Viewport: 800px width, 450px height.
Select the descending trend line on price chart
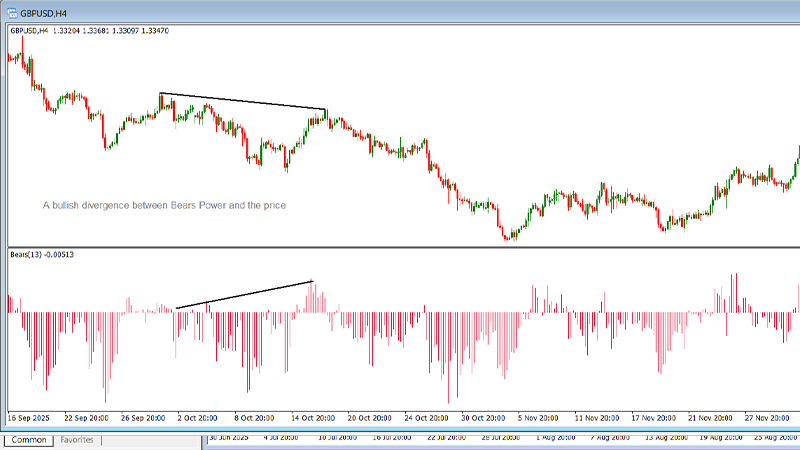[x=243, y=101]
